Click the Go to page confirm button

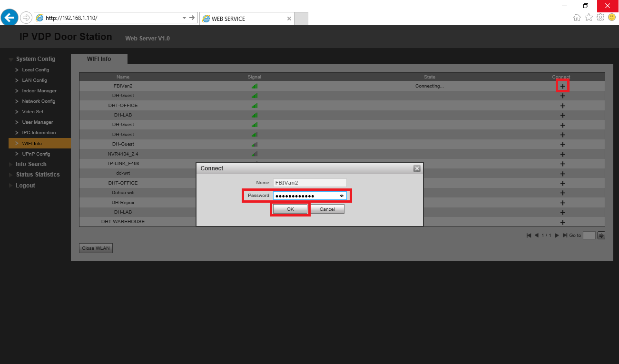[x=601, y=236]
